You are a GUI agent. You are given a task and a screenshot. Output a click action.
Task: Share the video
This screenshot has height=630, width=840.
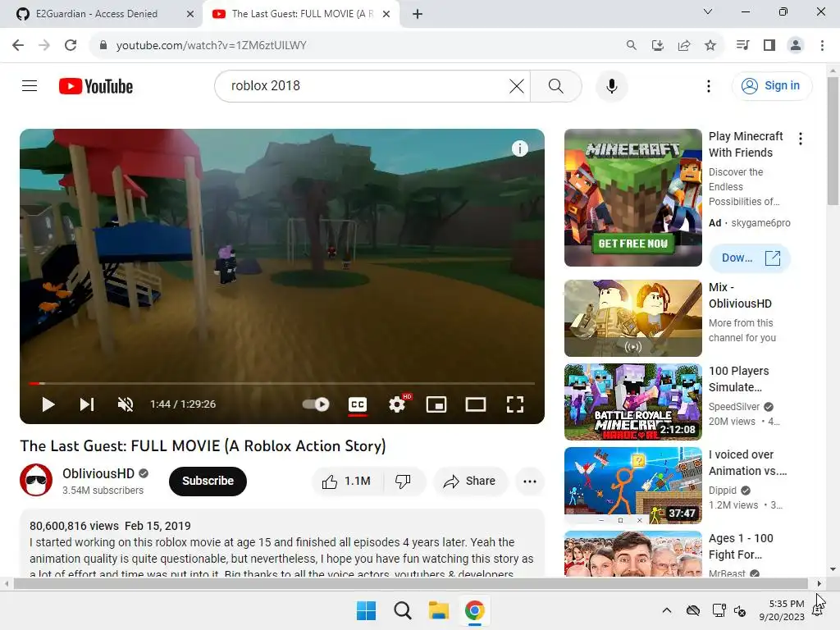pos(470,481)
